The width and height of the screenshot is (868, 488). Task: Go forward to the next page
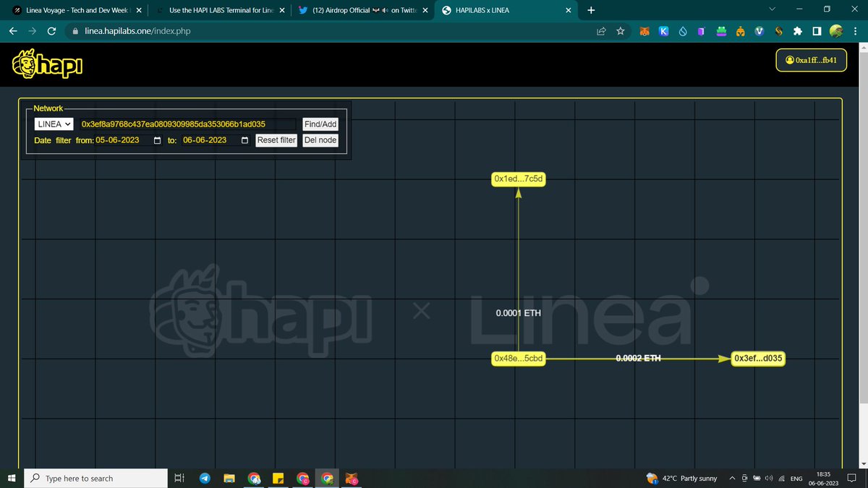[32, 32]
